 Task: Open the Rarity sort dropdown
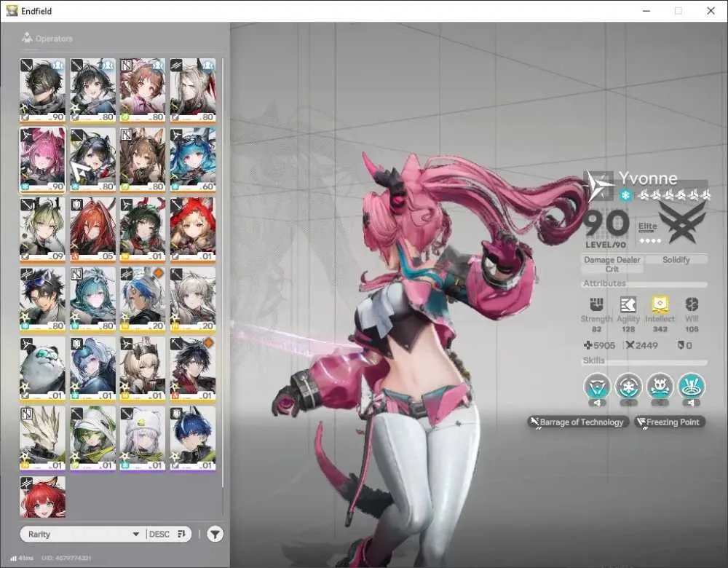click(x=84, y=534)
